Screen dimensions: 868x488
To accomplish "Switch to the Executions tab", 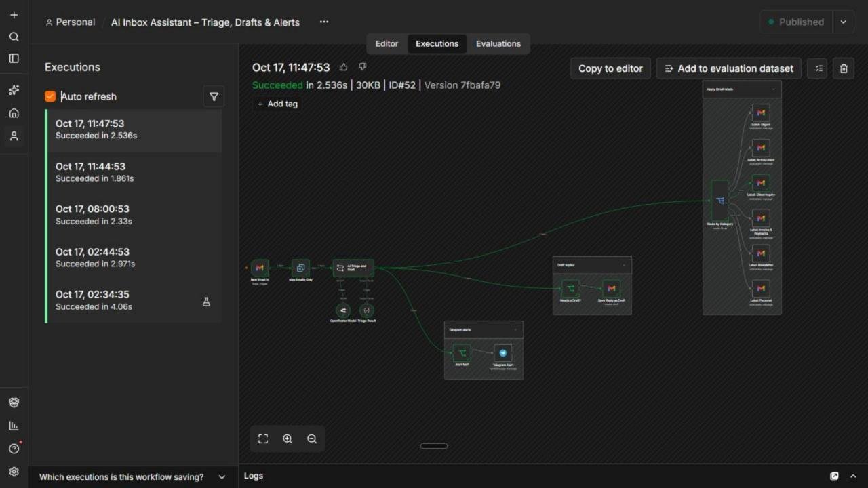I will (x=437, y=43).
